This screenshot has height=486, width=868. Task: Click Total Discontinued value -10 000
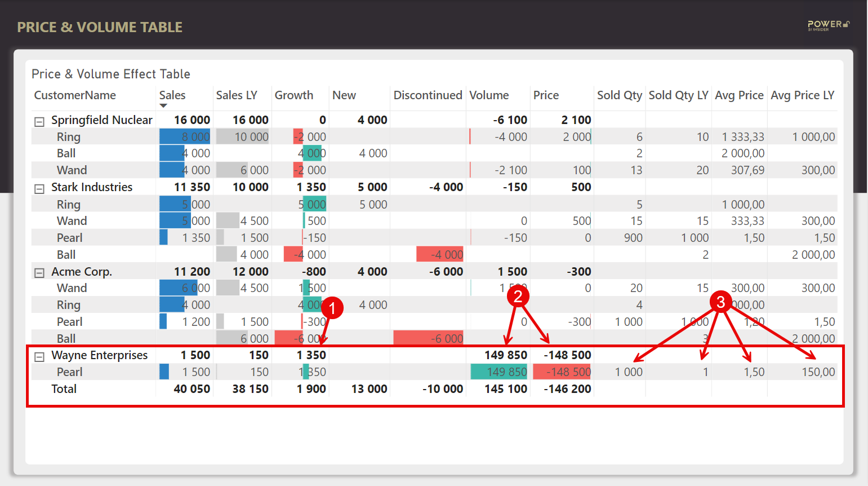coord(443,389)
